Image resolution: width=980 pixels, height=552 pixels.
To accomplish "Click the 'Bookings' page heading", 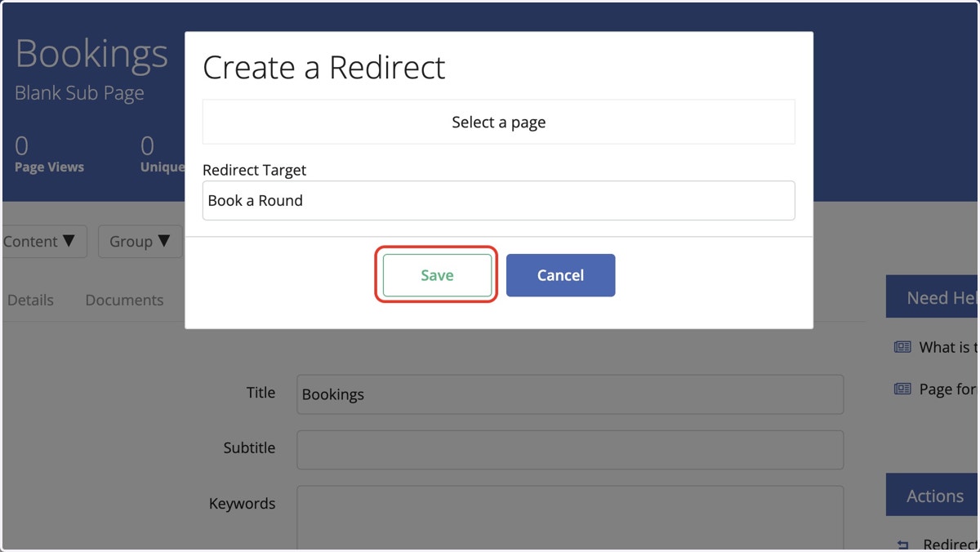I will coord(91,54).
